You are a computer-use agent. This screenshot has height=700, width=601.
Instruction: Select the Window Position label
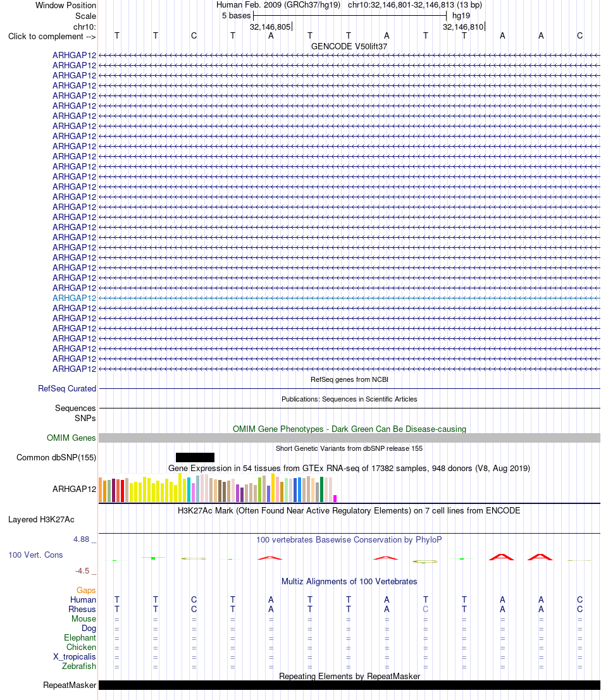[66, 5]
